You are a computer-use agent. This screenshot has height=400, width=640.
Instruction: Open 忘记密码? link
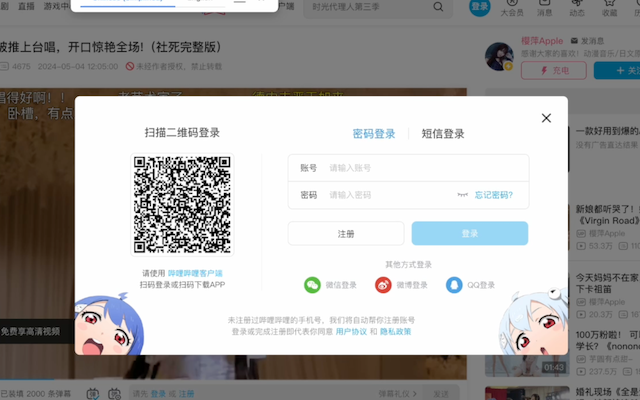(494, 195)
